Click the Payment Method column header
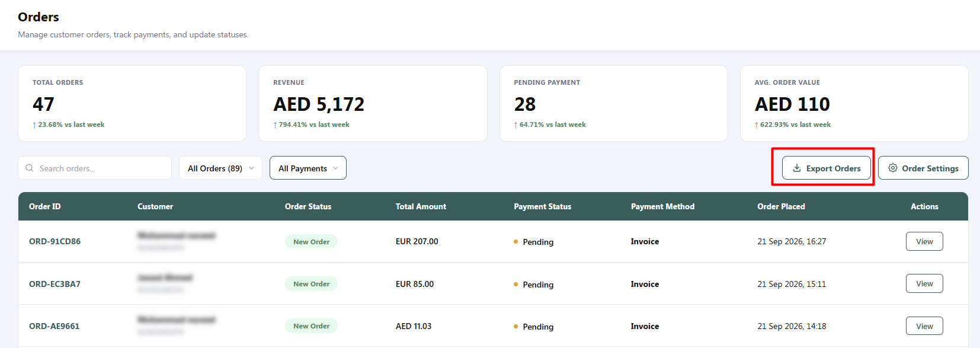The image size is (980, 348). (662, 207)
